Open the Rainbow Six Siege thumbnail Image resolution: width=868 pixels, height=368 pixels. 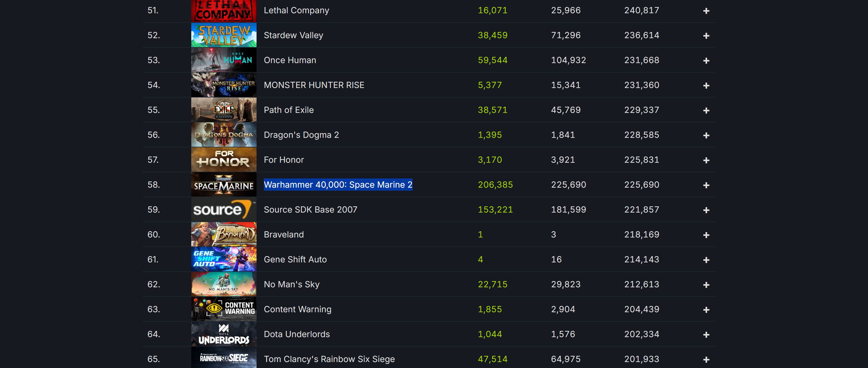pyautogui.click(x=224, y=357)
